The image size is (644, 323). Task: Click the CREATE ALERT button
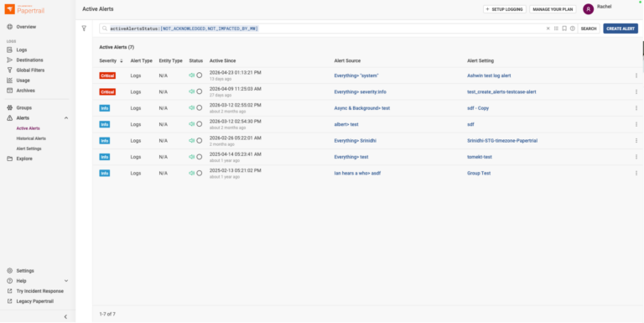[x=621, y=29]
